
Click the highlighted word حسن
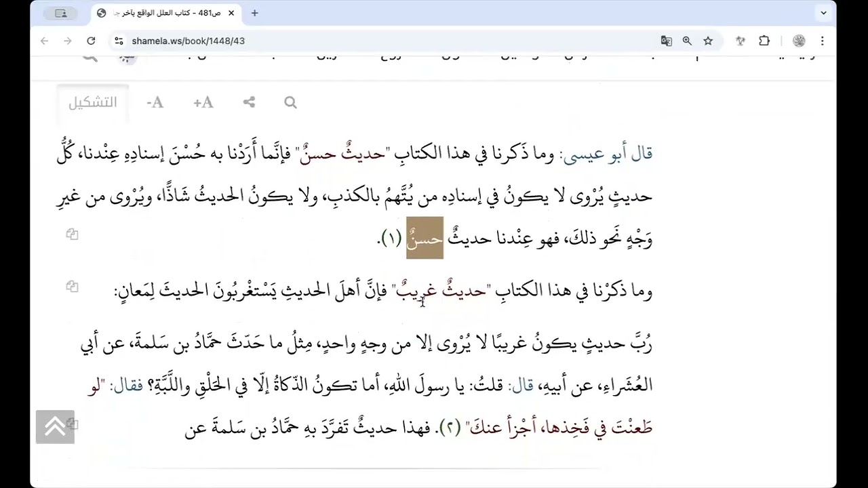[425, 237]
